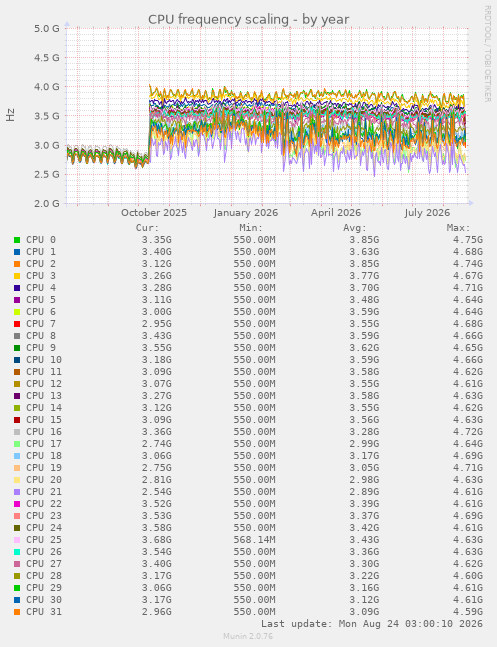Click the 'CPU 14' legend label
The image size is (497, 647).
click(44, 407)
